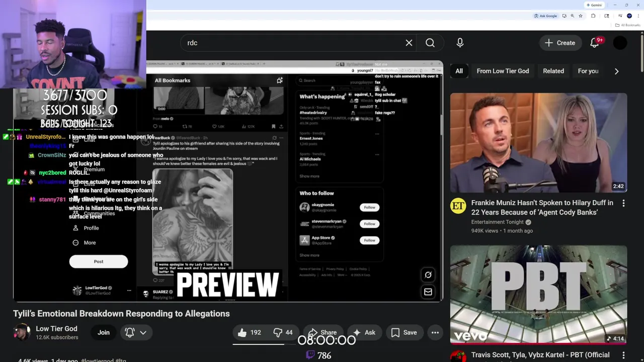Image resolution: width=644 pixels, height=362 pixels.
Task: Open the PBT Vevo video thumbnail
Action: click(538, 295)
